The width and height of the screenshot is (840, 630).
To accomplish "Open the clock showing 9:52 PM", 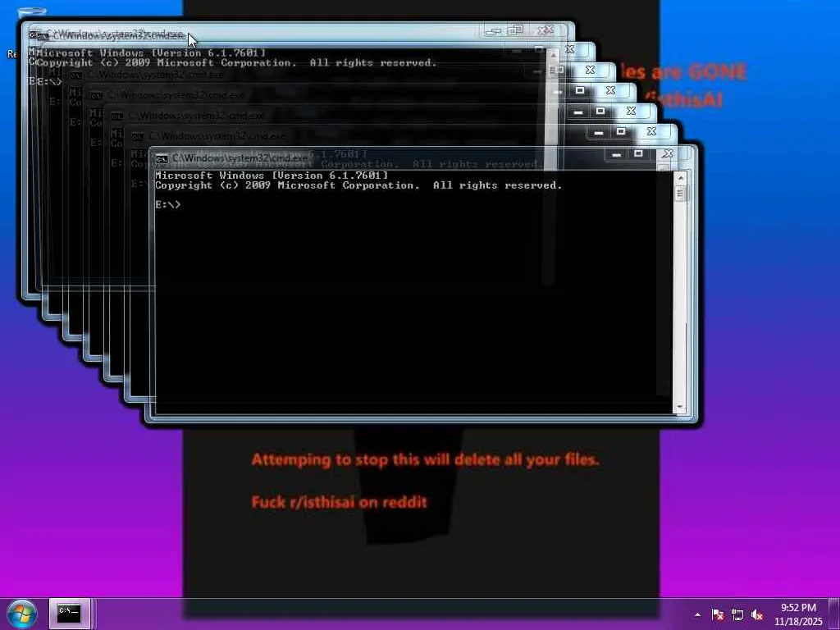I will coord(798,614).
